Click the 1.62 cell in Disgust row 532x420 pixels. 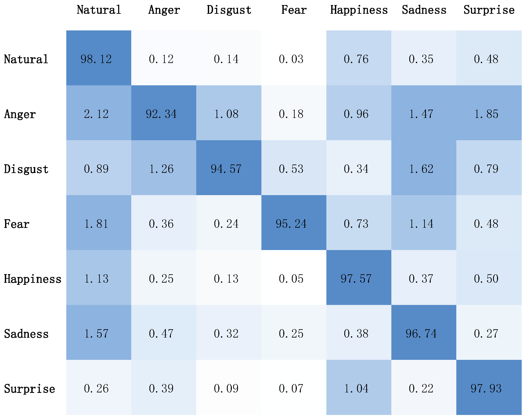click(423, 168)
